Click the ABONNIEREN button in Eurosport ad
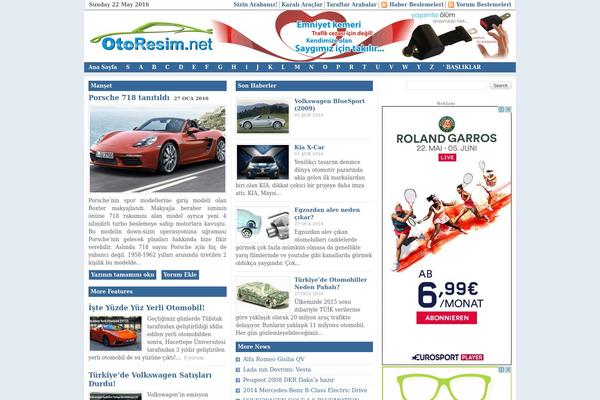This screenshot has height=400, width=600. pyautogui.click(x=447, y=318)
